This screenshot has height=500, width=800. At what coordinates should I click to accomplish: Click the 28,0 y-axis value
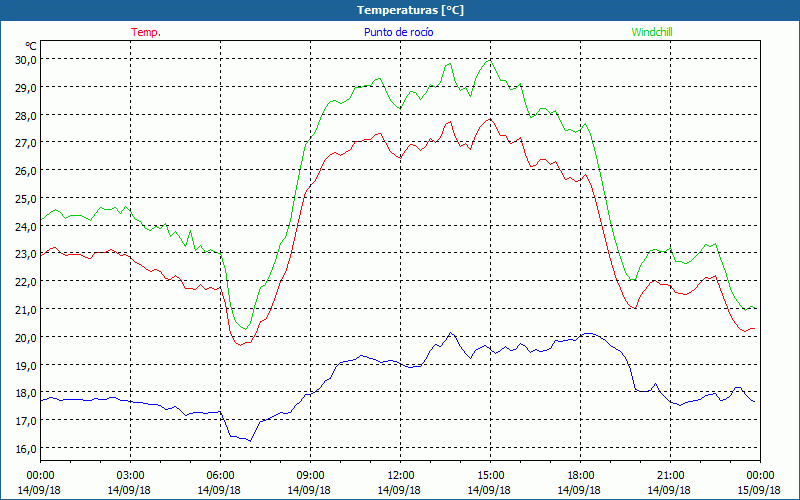[26, 115]
